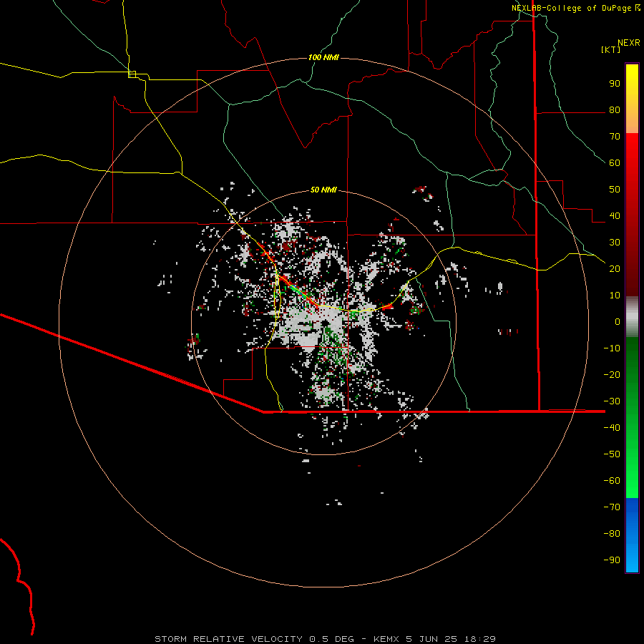Click the 80 value on the velocity scale
Viewport: 644px width, 644px height.
pyautogui.click(x=615, y=110)
